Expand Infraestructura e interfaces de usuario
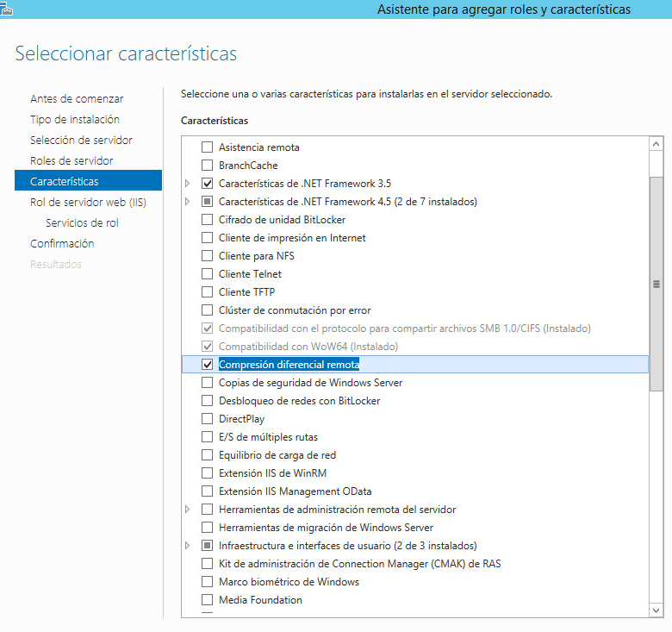The image size is (672, 632). [x=188, y=546]
